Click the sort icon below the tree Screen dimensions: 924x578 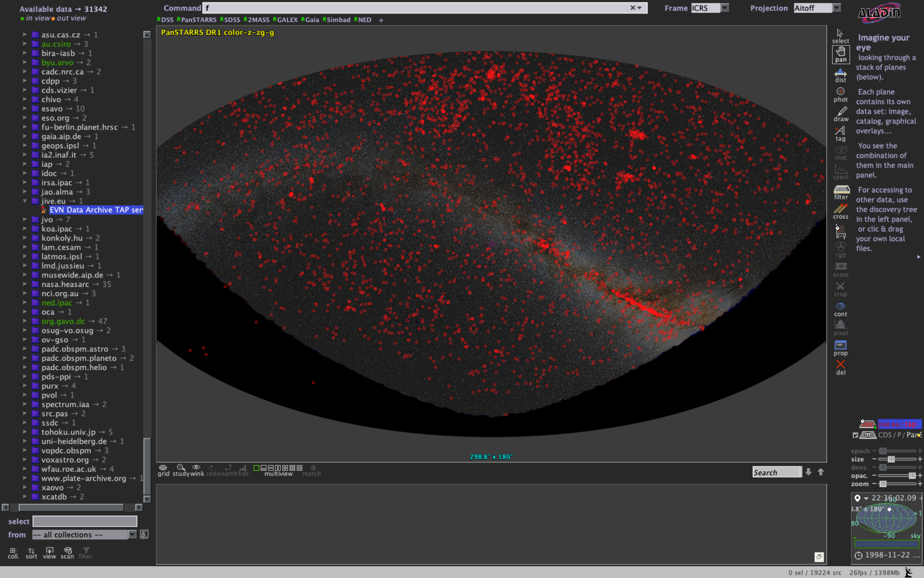(x=31, y=553)
